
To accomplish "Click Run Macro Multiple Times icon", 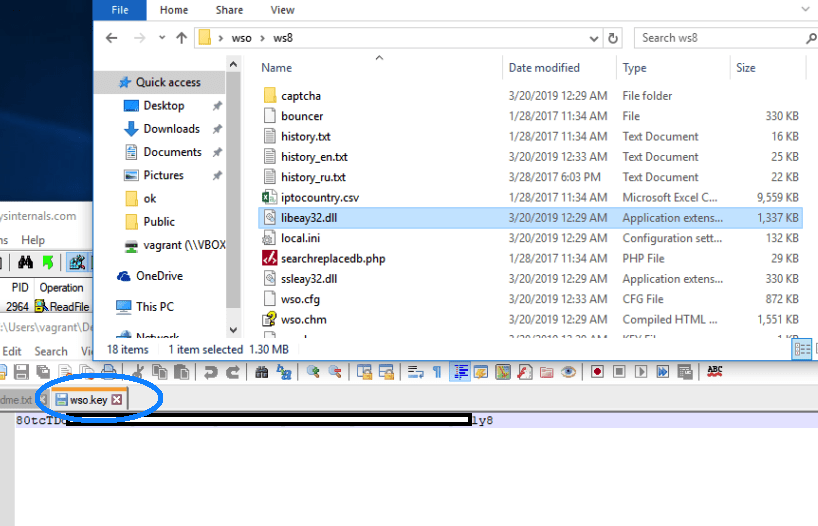I will click(x=663, y=372).
